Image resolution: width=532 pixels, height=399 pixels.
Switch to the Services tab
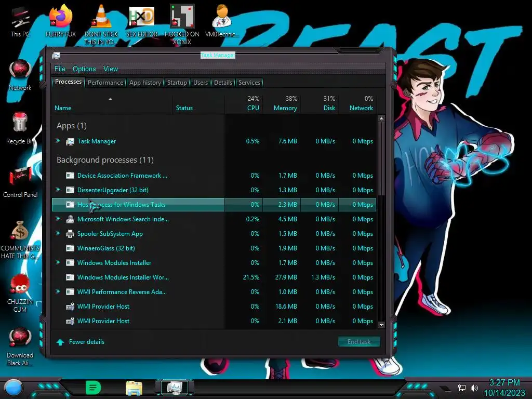pos(249,83)
